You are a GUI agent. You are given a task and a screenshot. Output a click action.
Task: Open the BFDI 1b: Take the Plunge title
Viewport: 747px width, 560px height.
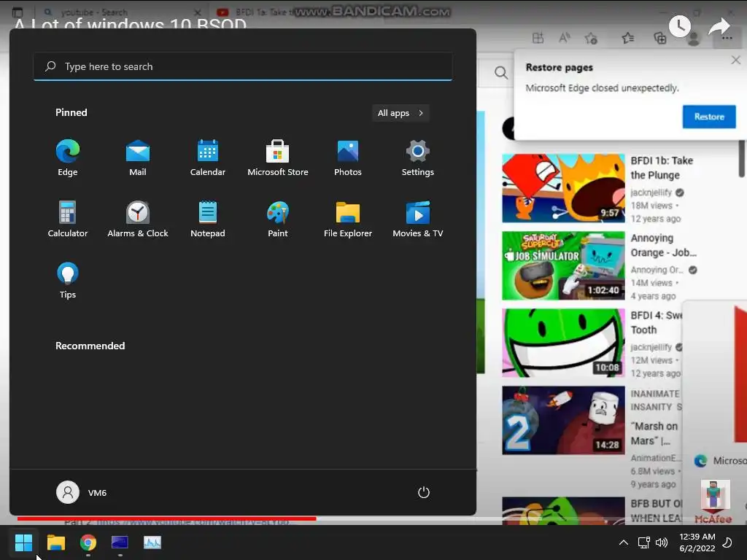point(662,168)
